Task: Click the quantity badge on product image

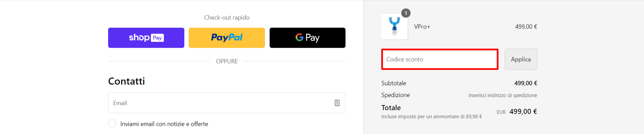Action: [406, 13]
